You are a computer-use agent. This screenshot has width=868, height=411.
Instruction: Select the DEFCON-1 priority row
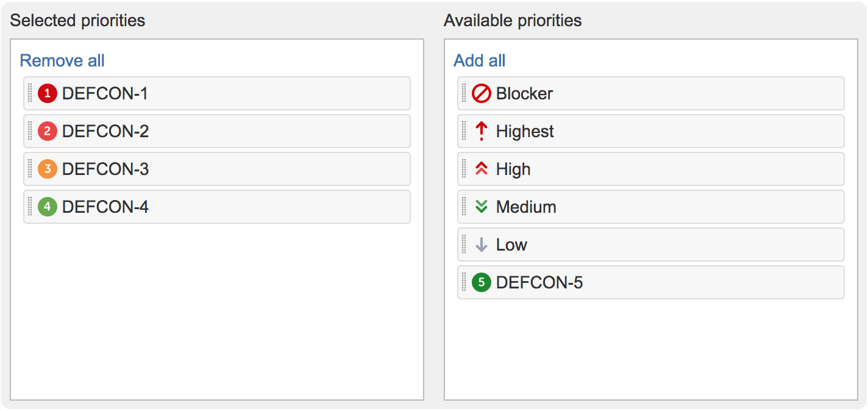(216, 93)
